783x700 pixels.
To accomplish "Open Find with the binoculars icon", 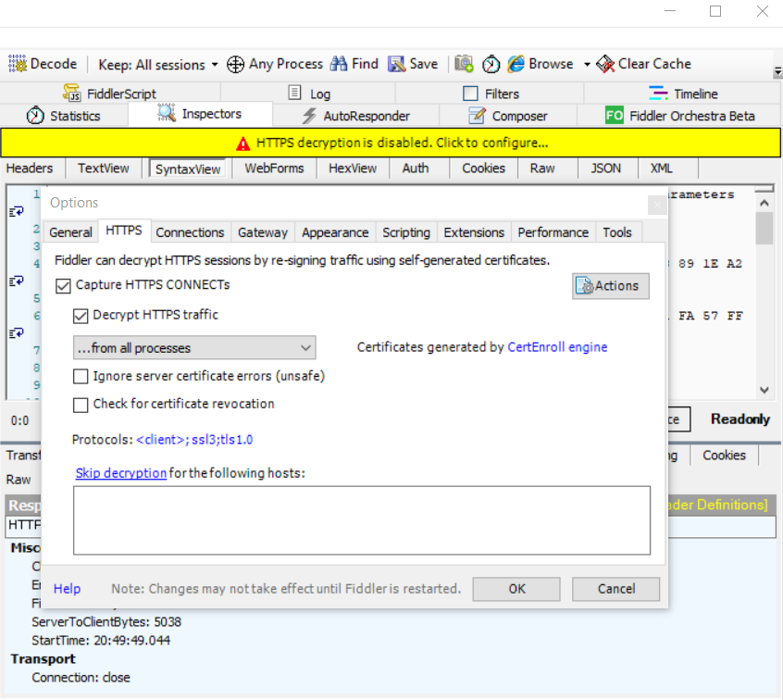I will point(339,64).
